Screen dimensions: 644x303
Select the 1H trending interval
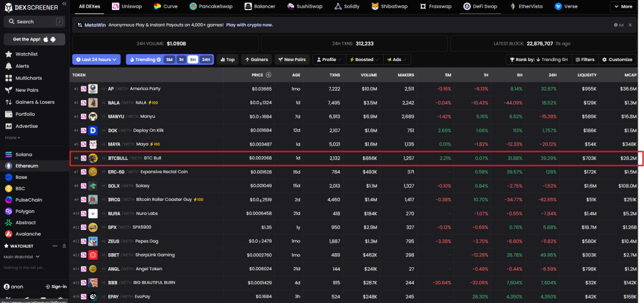(x=181, y=60)
